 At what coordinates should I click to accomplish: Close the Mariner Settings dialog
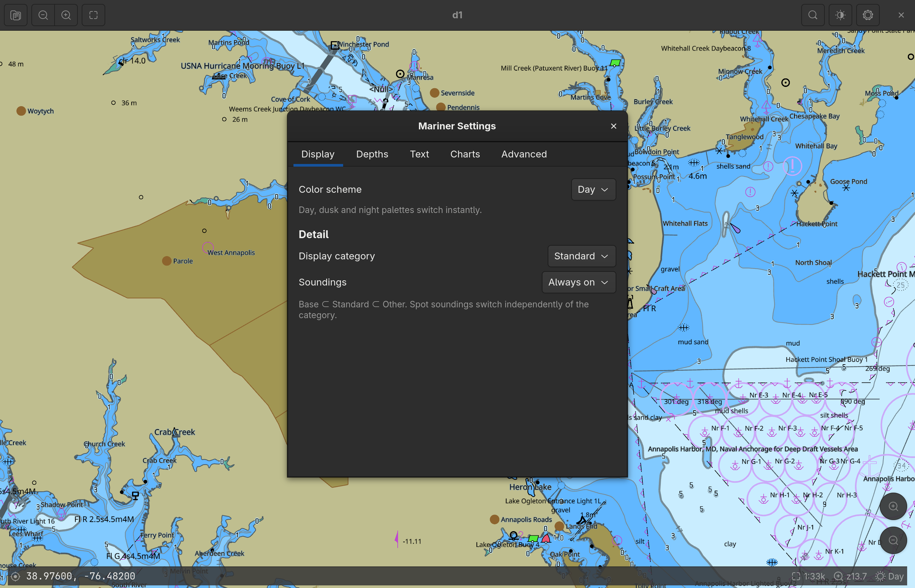point(613,126)
